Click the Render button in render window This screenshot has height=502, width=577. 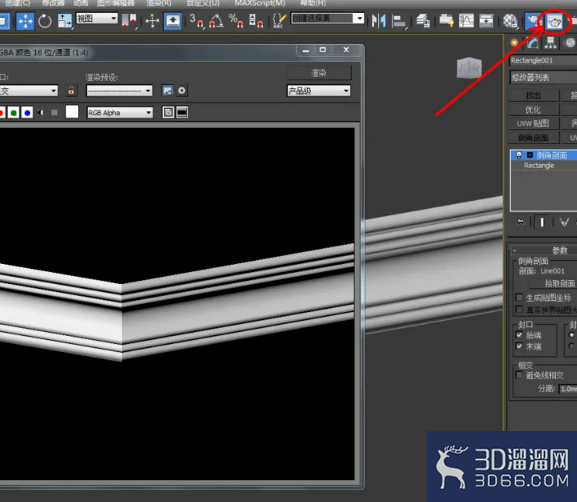pos(319,73)
